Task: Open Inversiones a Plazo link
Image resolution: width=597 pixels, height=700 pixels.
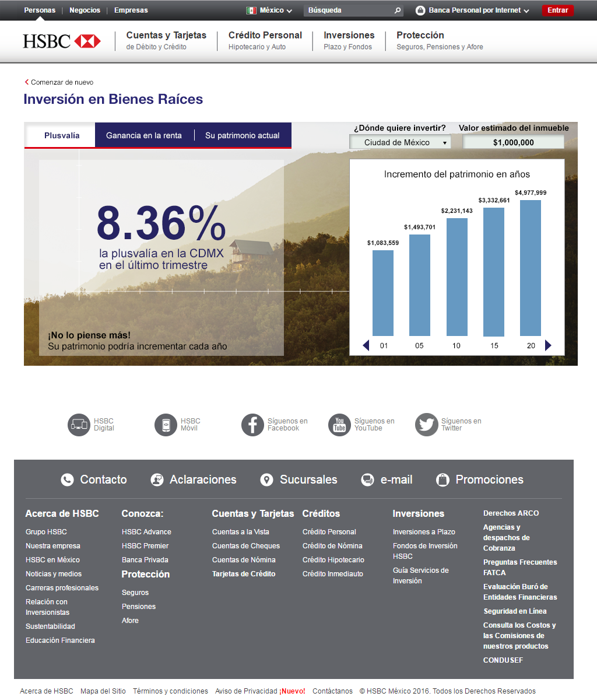Action: click(x=424, y=532)
